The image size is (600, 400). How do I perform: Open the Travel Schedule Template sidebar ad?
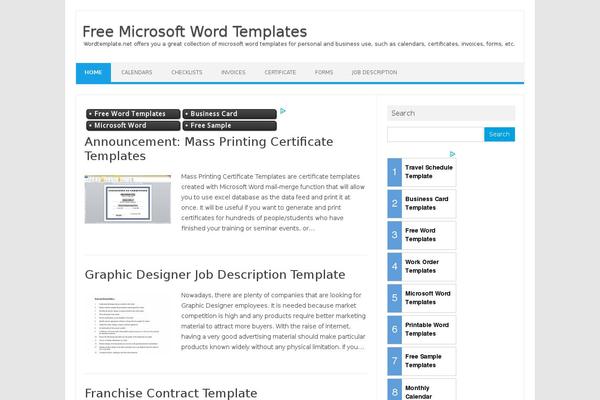coord(422,172)
